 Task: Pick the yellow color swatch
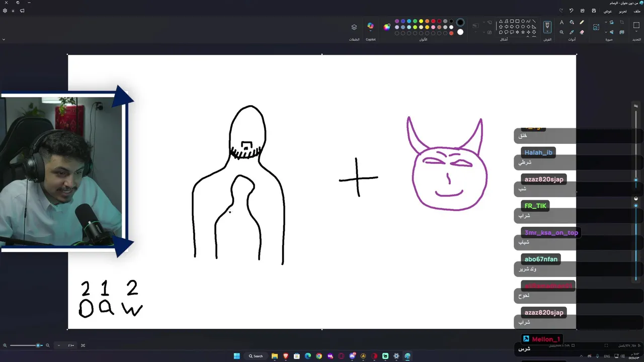[421, 21]
